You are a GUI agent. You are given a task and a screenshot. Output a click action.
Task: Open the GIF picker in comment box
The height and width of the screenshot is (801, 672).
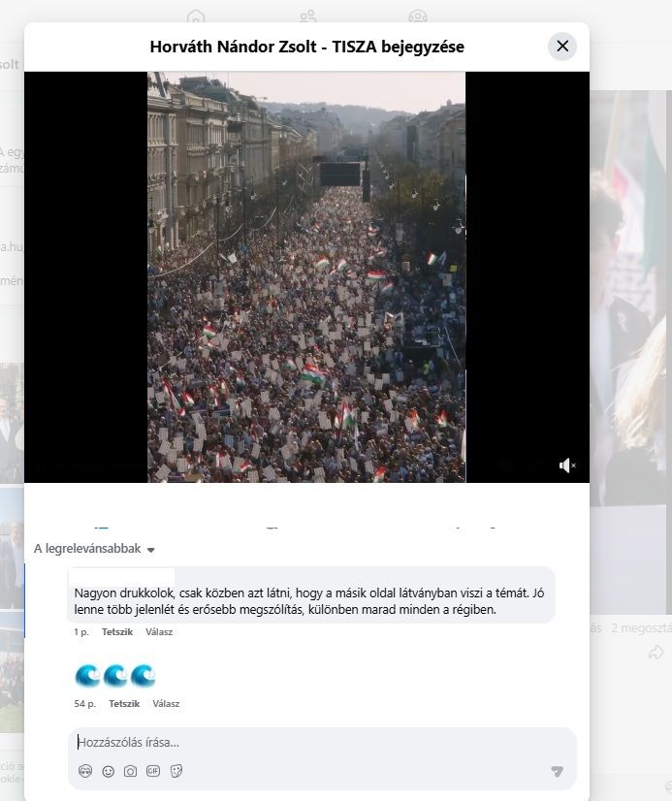pos(153,771)
